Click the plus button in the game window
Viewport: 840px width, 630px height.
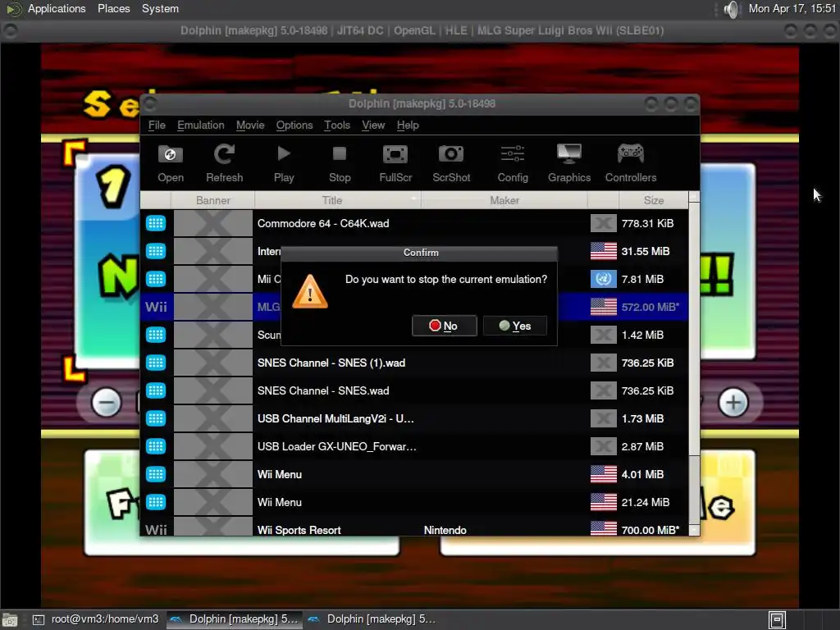point(733,403)
